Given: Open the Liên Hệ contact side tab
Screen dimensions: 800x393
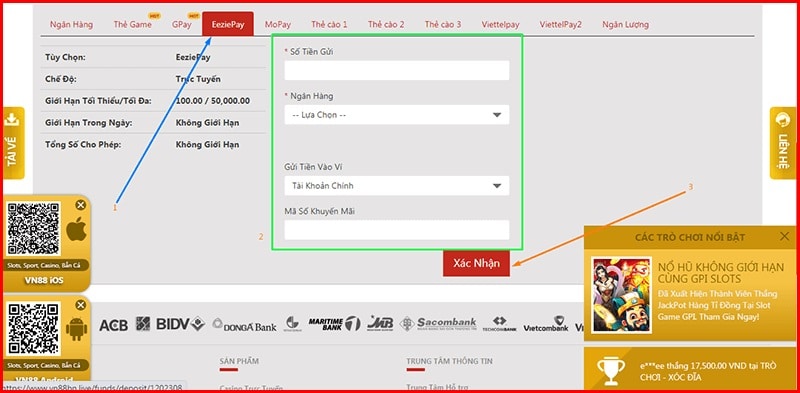Looking at the screenshot, I should point(783,143).
